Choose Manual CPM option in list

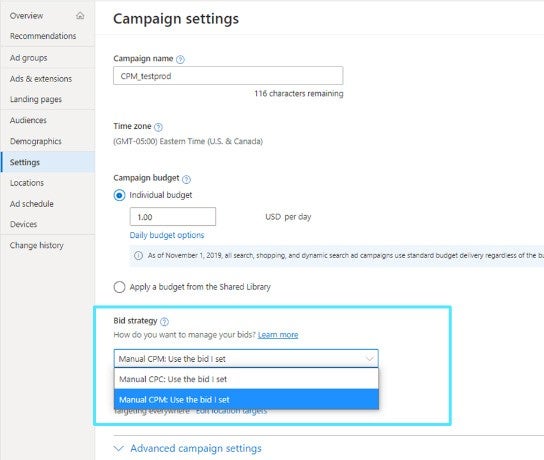(x=246, y=399)
